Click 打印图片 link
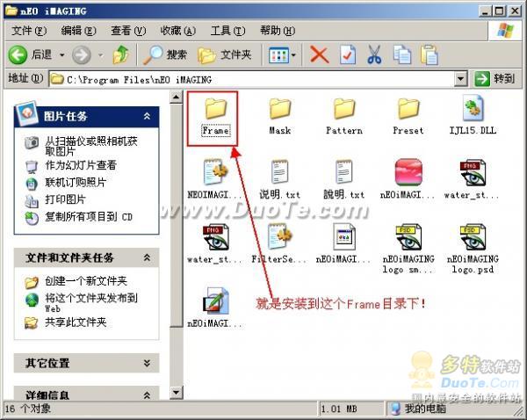This screenshot has height=420, width=527. (65, 199)
